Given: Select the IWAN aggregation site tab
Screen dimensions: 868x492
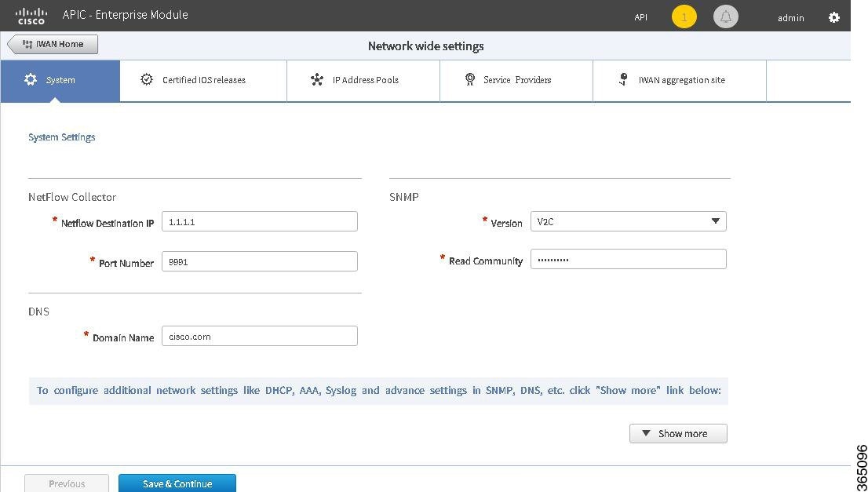Looking at the screenshot, I should [679, 81].
